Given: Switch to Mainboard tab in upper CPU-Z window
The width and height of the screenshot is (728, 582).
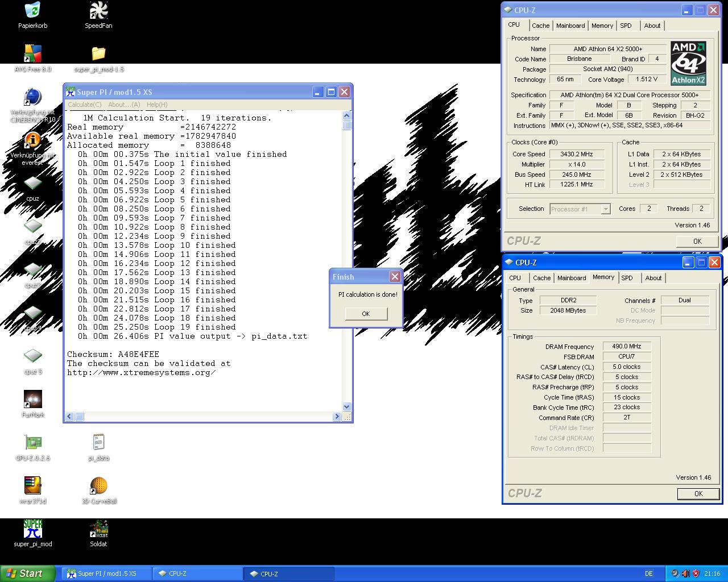Looking at the screenshot, I should (x=570, y=26).
